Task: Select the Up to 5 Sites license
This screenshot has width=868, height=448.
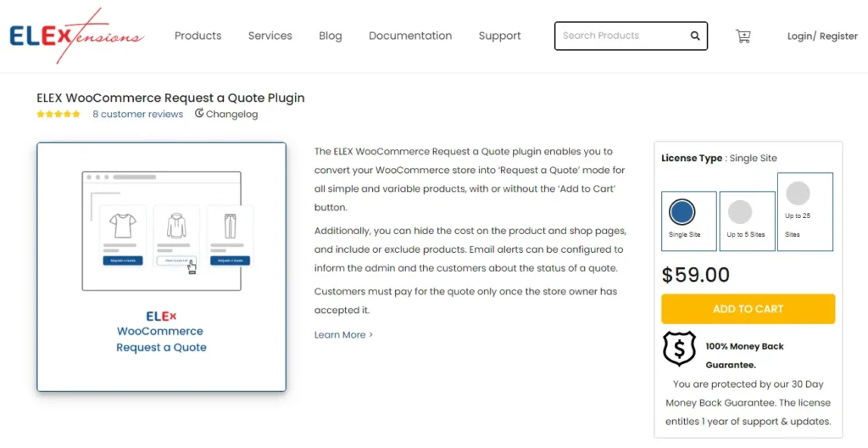Action: click(748, 221)
